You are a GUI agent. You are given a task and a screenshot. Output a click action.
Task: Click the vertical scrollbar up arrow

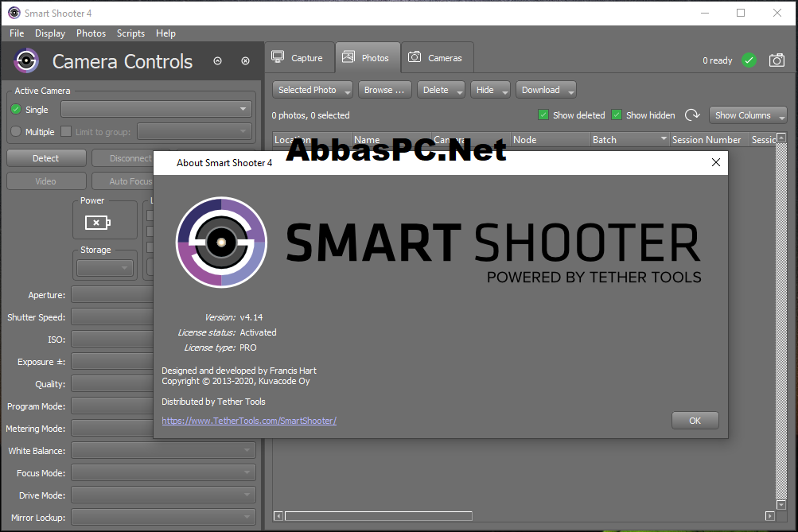pos(781,138)
